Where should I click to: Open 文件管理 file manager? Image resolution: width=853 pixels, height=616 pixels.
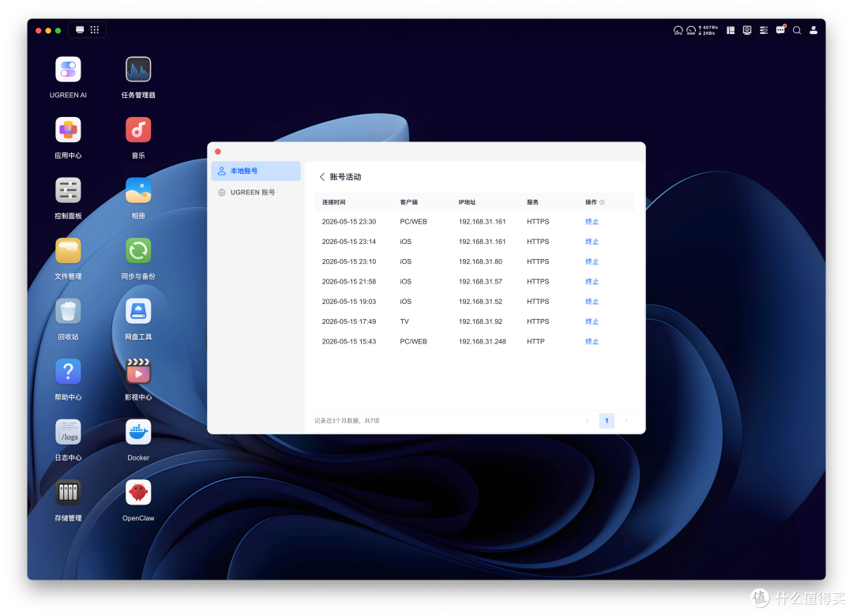click(68, 251)
